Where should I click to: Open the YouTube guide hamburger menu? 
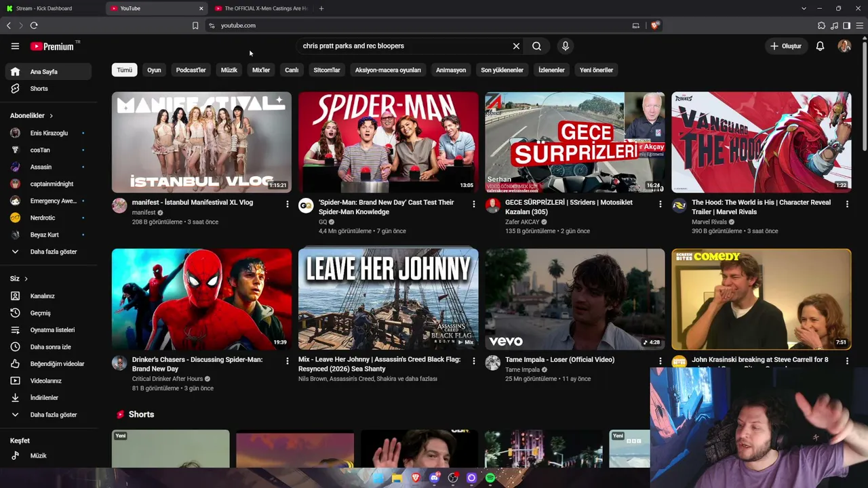[15, 46]
